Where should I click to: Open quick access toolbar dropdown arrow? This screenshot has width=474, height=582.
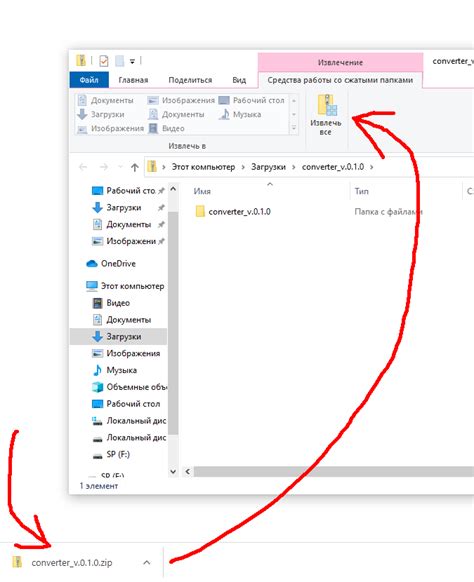[132, 62]
